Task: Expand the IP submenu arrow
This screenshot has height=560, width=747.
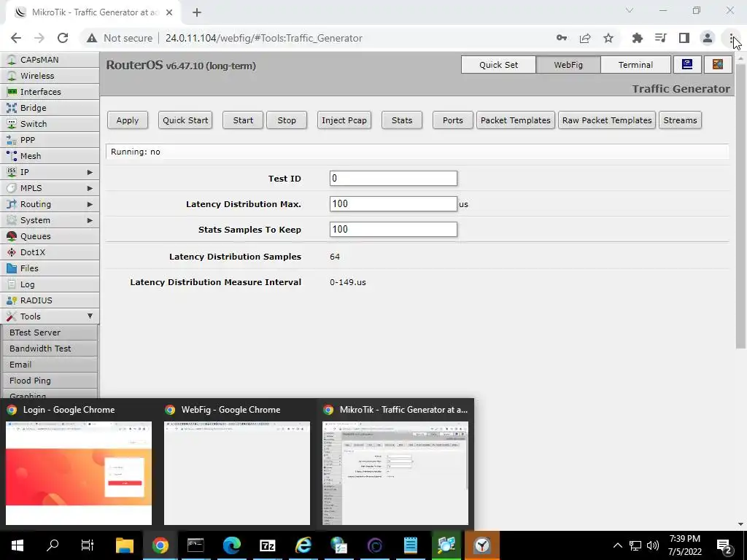Action: (x=90, y=172)
